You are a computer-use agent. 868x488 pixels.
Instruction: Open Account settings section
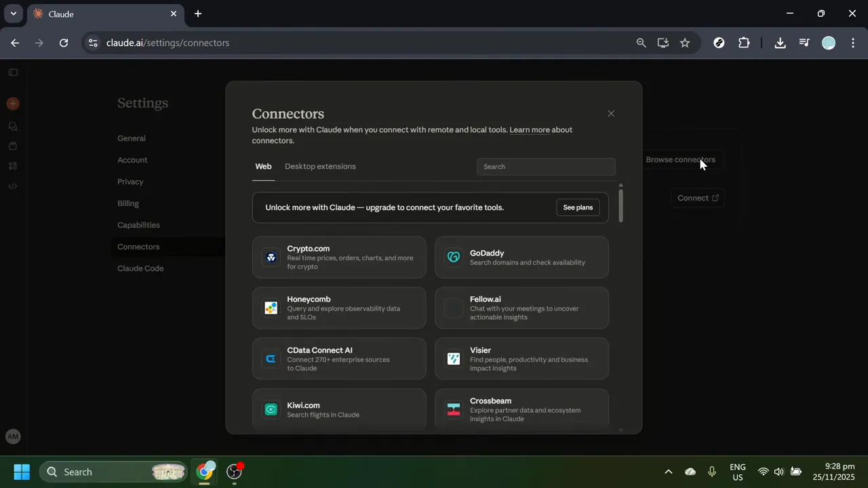pos(132,160)
